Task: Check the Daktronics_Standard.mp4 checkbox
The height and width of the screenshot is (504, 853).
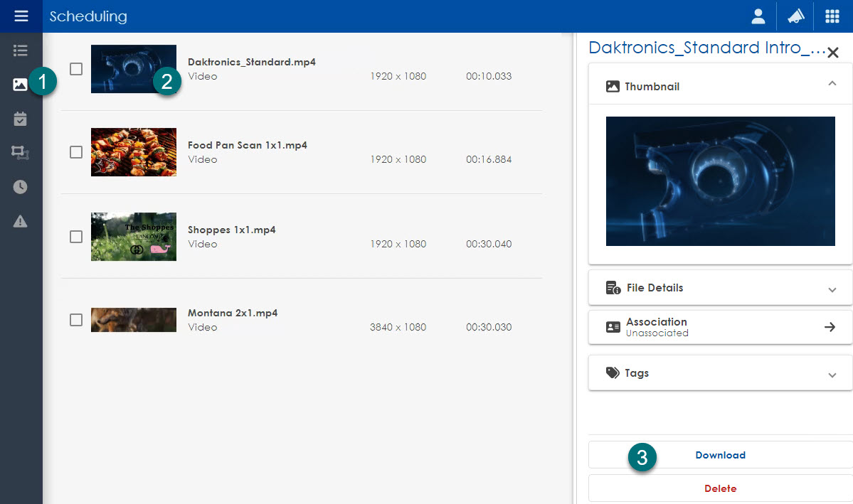Action: [x=76, y=69]
